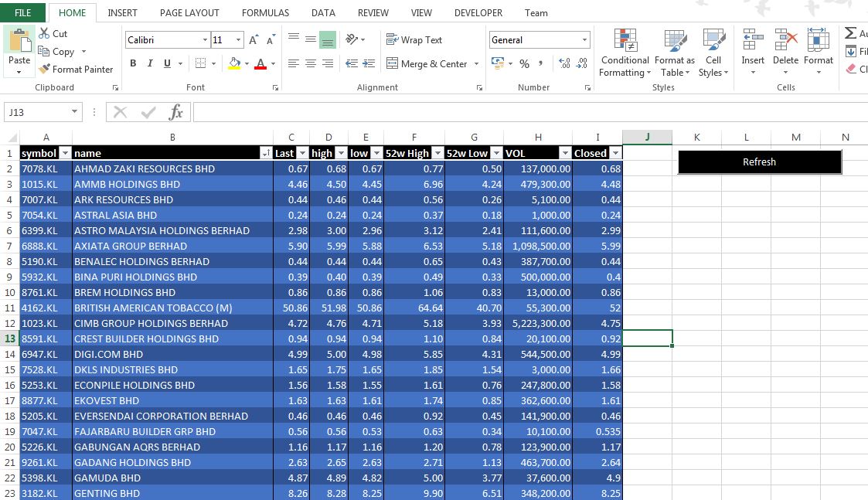Open the Last column filter dropdown
This screenshot has height=500, width=868.
click(303, 153)
